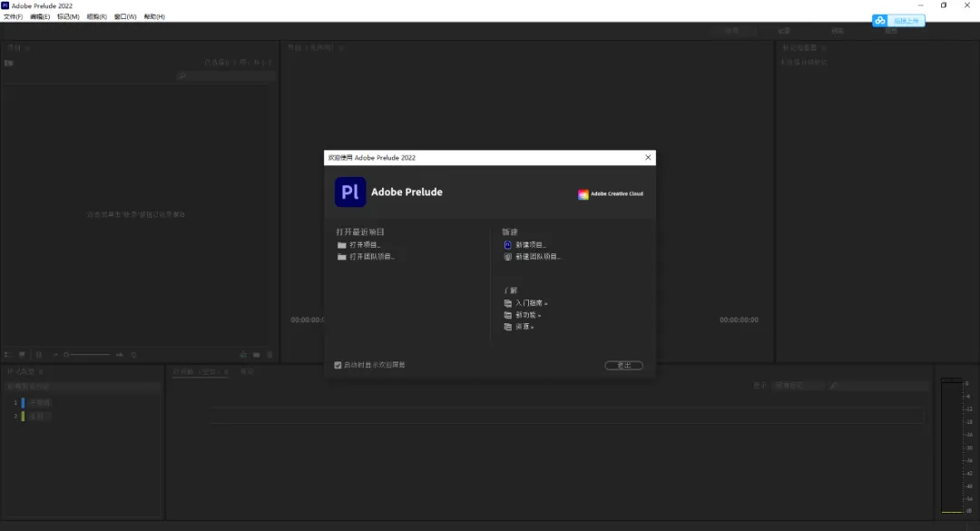Screen dimensions: 980x531
Task: Open the 粗剪(R) menu
Action: 96,17
